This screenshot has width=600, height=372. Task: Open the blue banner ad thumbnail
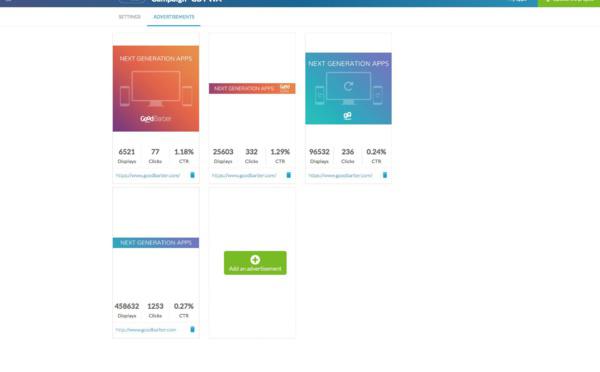click(x=156, y=243)
